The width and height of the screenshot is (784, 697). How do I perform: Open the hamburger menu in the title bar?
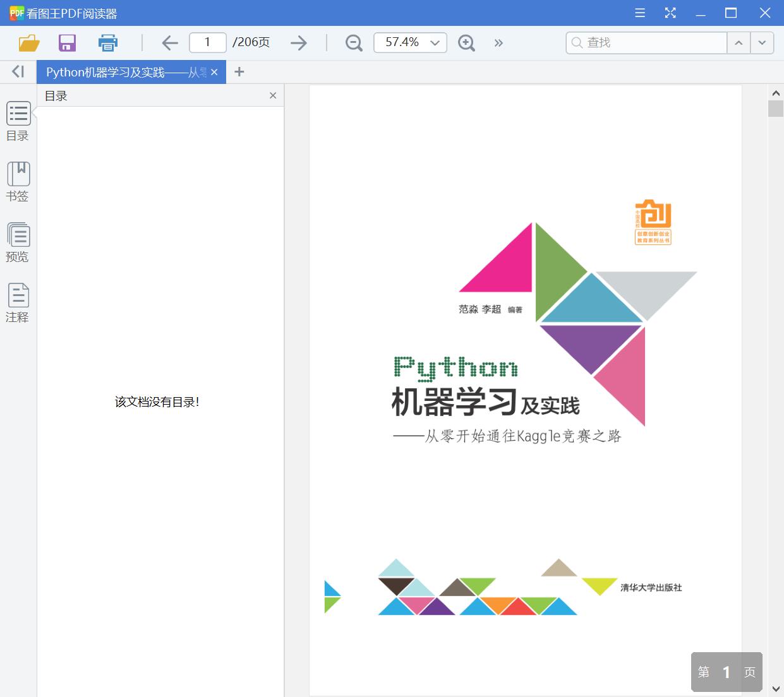[639, 12]
